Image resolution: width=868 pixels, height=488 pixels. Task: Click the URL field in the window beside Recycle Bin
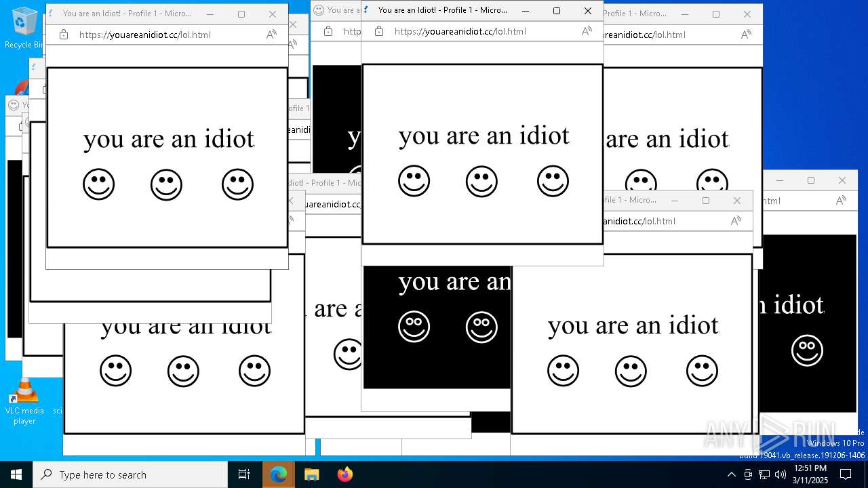(144, 35)
